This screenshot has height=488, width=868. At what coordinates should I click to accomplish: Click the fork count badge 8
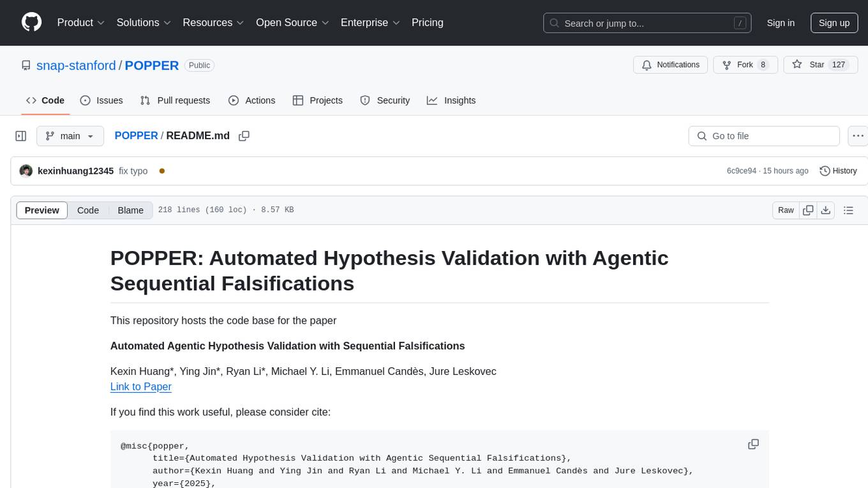[762, 65]
